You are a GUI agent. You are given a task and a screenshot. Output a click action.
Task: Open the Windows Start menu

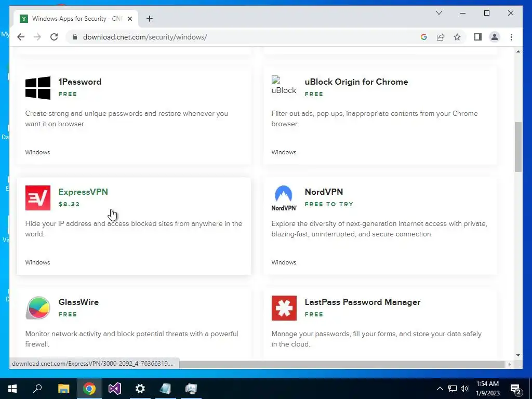[x=12, y=389]
